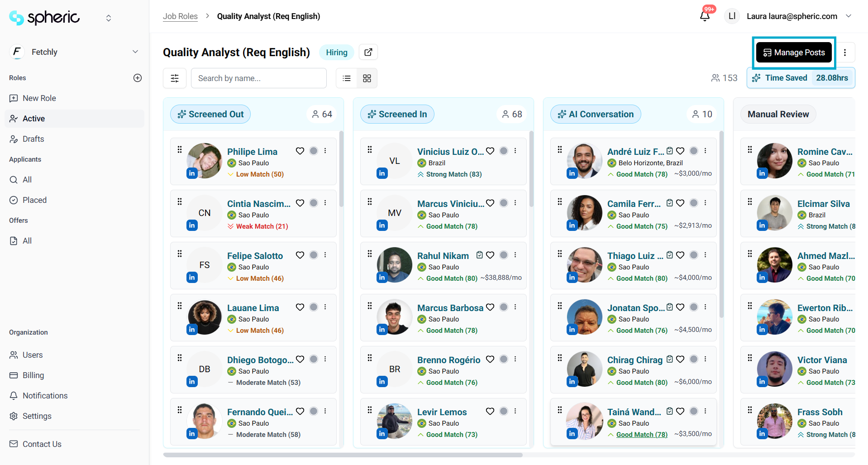The width and height of the screenshot is (868, 465).
Task: Open André Luiz's clipboard notes icon
Action: (x=670, y=151)
